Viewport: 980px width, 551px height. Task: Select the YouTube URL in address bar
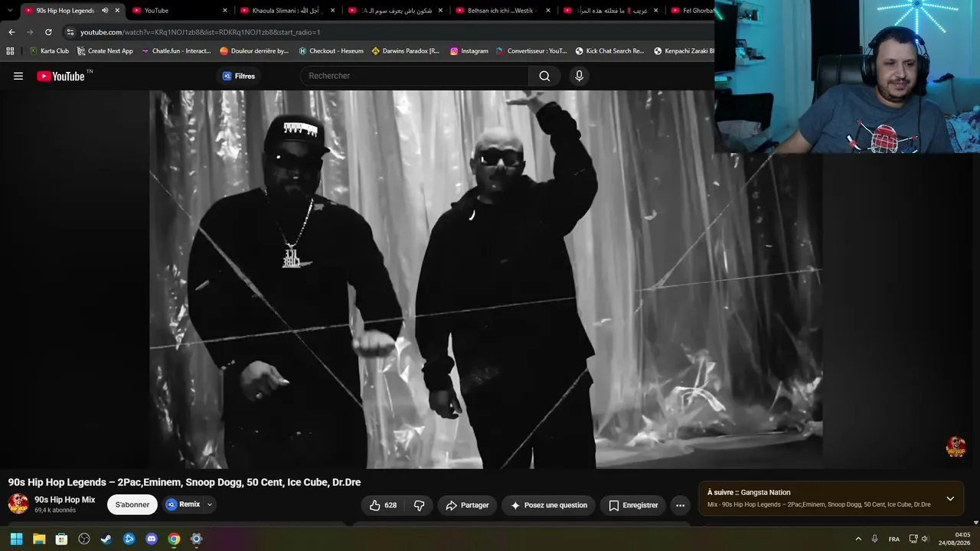[x=200, y=32]
